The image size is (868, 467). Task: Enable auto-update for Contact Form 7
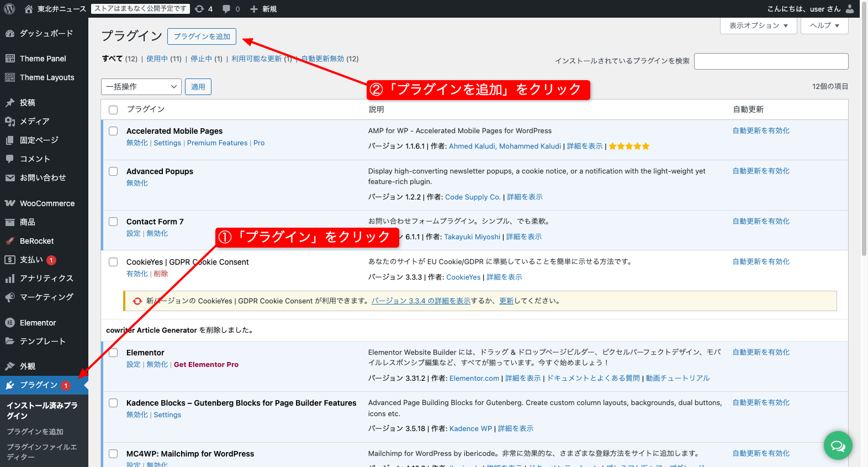[761, 221]
